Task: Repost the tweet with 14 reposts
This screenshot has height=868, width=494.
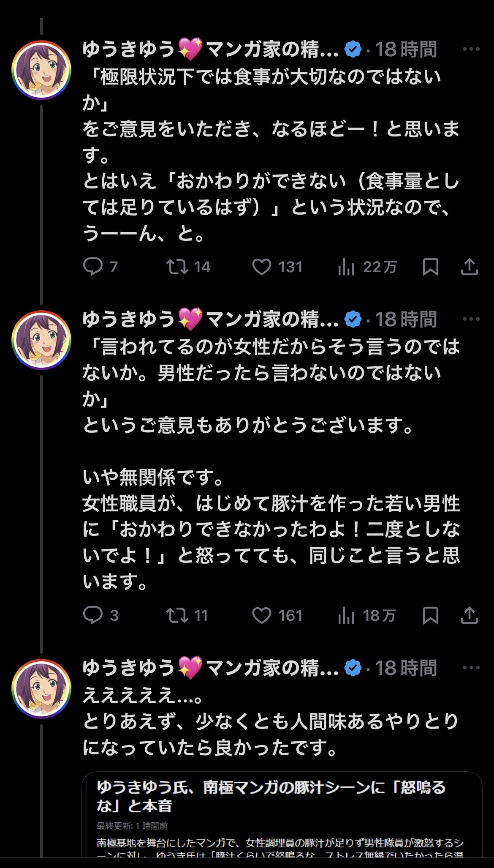Action: coord(177,267)
